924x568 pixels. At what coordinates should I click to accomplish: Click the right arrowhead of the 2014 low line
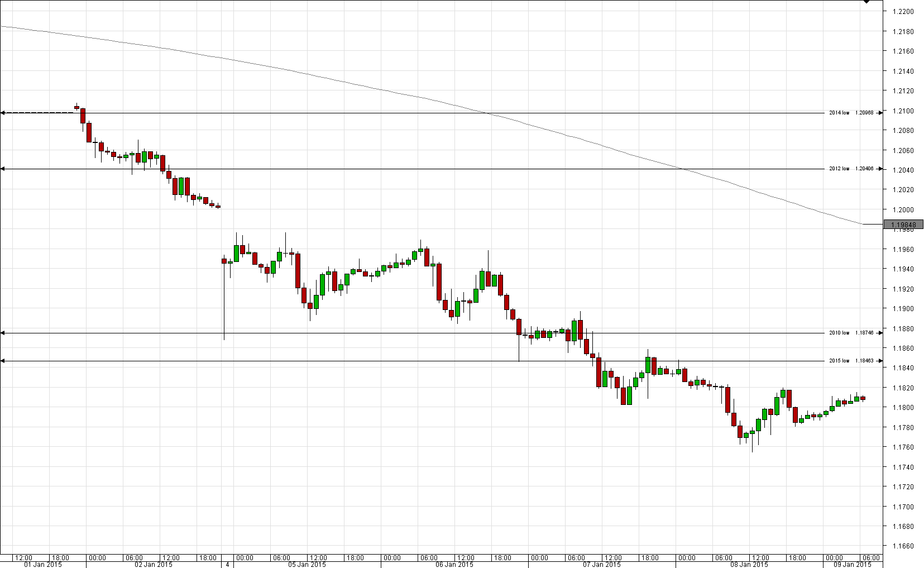(x=881, y=113)
